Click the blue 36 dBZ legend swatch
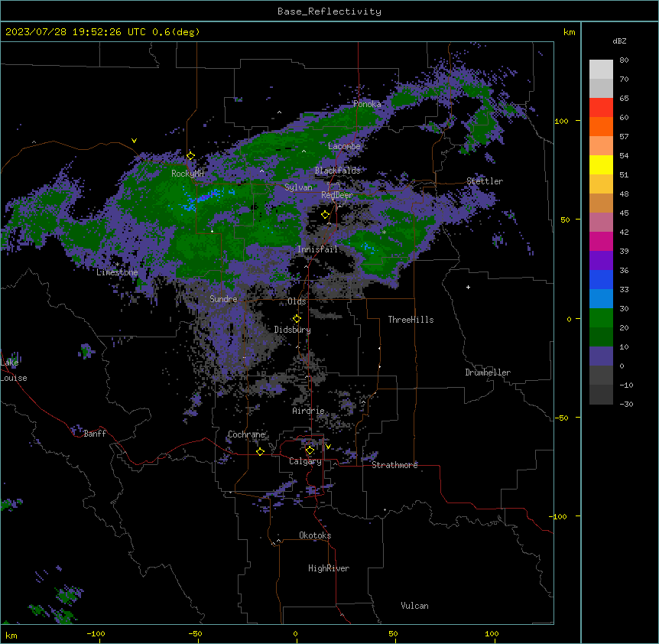 (x=601, y=279)
